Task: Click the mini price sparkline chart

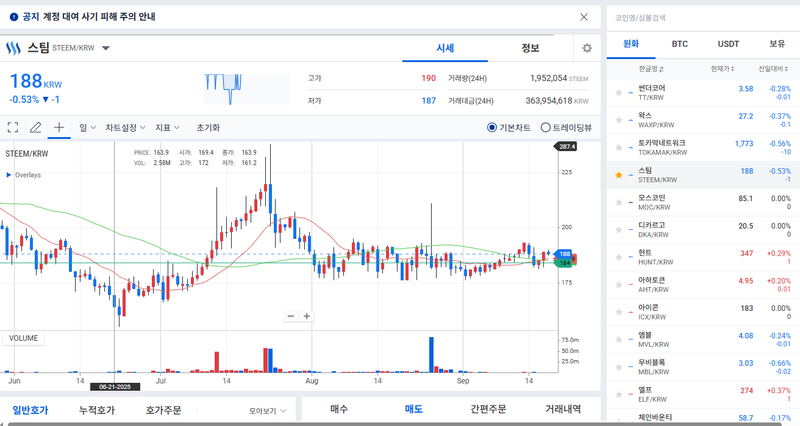Action: click(x=247, y=89)
